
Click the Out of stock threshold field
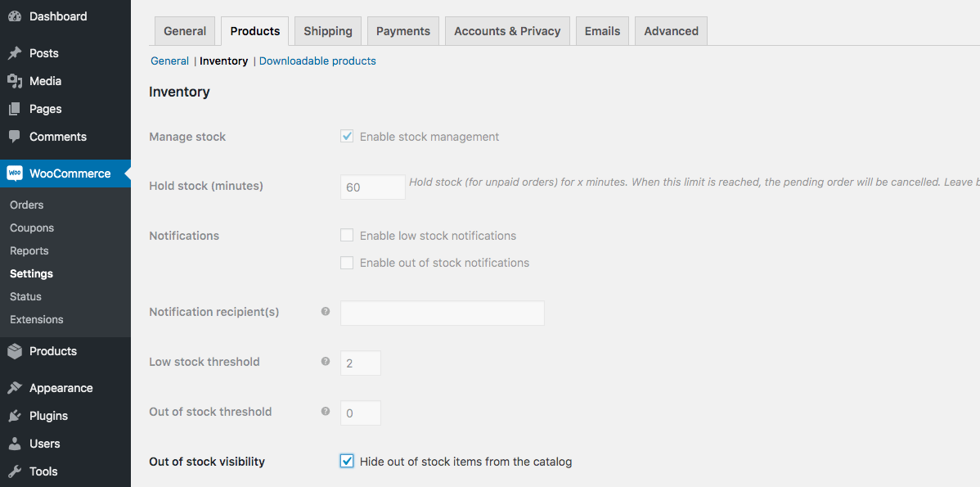click(x=360, y=413)
